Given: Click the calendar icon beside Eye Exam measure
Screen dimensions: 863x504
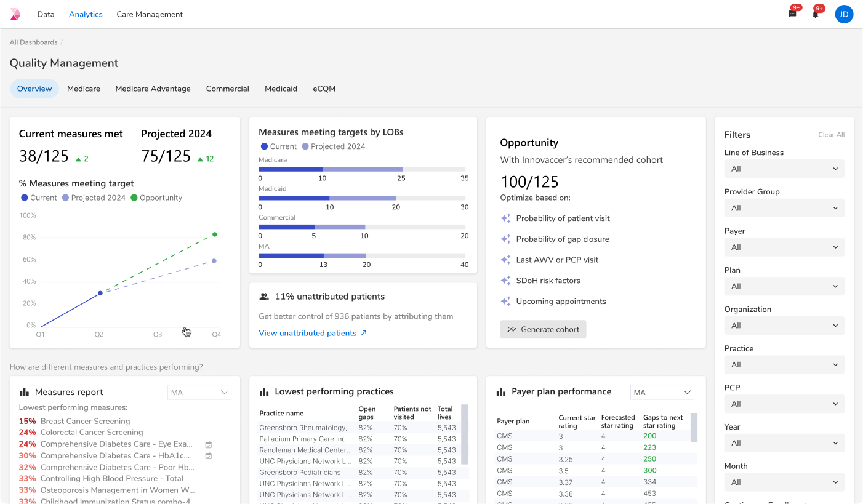Looking at the screenshot, I should [x=209, y=444].
